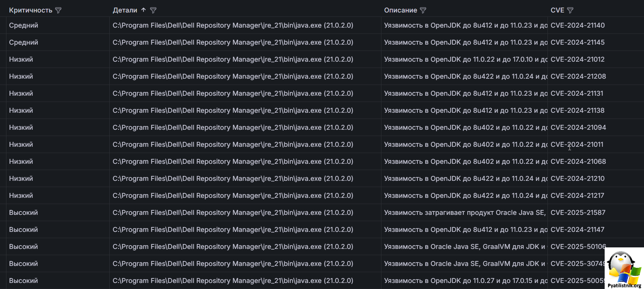Viewport: 644px width, 289px height.
Task: Click CVE-2024-21217 entry
Action: coord(577,196)
